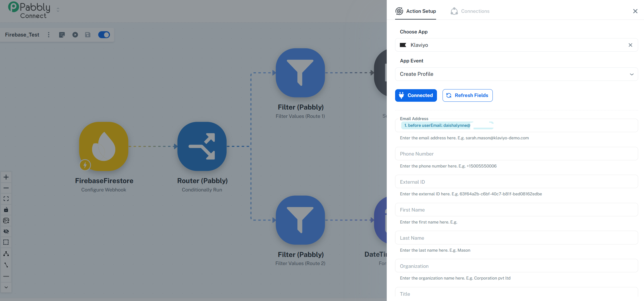This screenshot has height=301, width=644.
Task: Click the horizontal line icon above the chevron
Action: [x=6, y=276]
